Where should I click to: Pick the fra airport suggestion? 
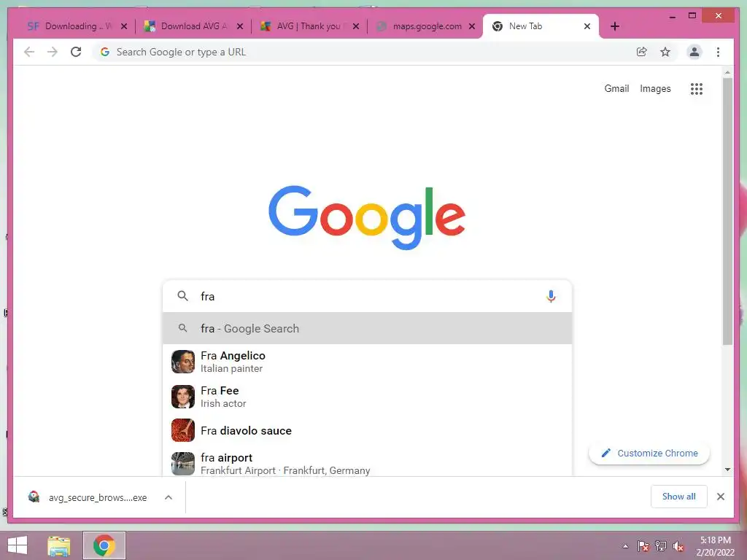pyautogui.click(x=368, y=463)
